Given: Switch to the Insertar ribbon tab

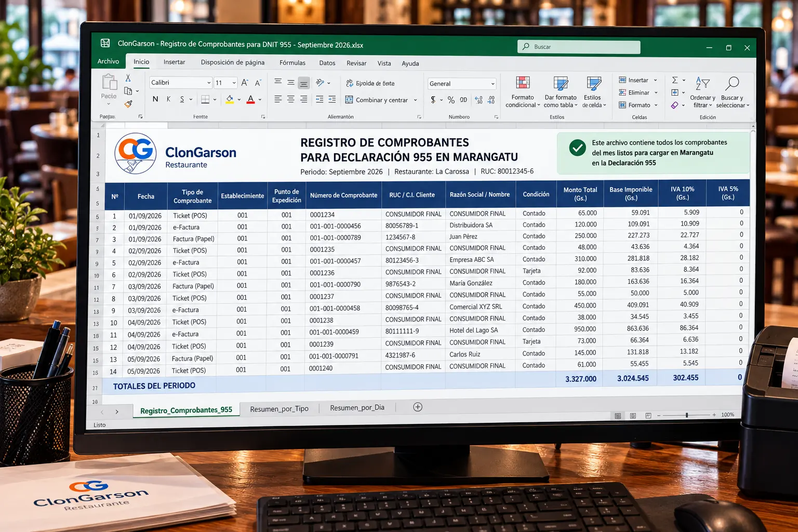Looking at the screenshot, I should (174, 62).
